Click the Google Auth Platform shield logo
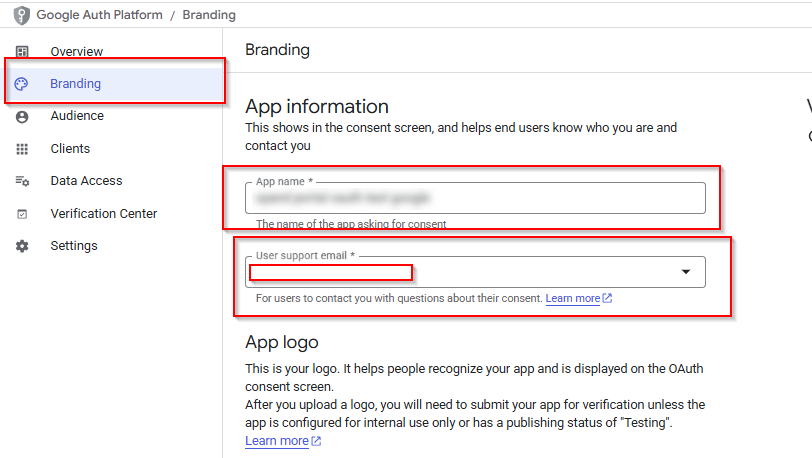The height and width of the screenshot is (458, 812). tap(21, 15)
